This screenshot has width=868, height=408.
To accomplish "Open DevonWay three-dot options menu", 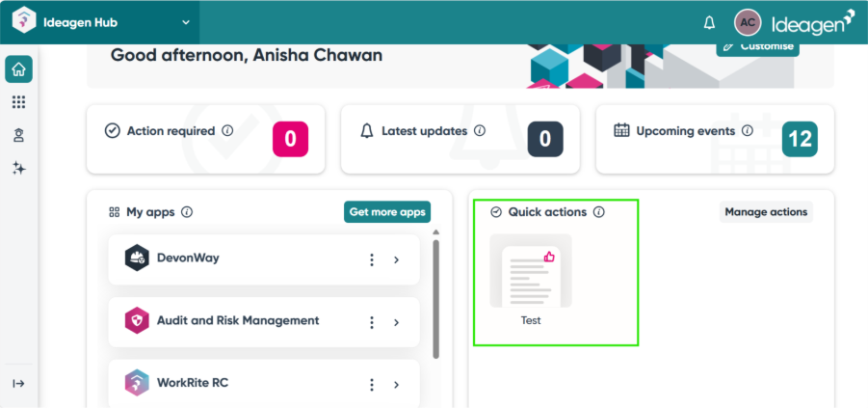I will 372,259.
